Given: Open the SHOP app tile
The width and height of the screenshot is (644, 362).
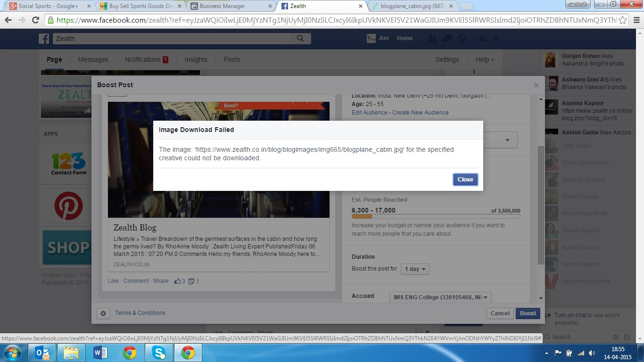Looking at the screenshot, I should 67,247.
